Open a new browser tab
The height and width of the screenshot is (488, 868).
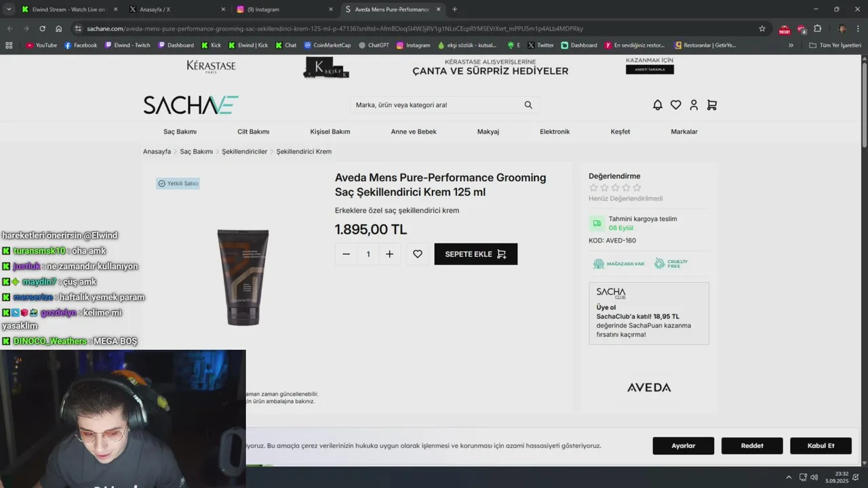454,9
